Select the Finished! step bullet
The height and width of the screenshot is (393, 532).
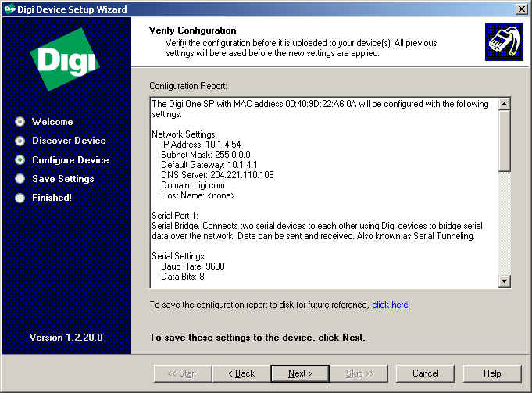[x=20, y=198]
